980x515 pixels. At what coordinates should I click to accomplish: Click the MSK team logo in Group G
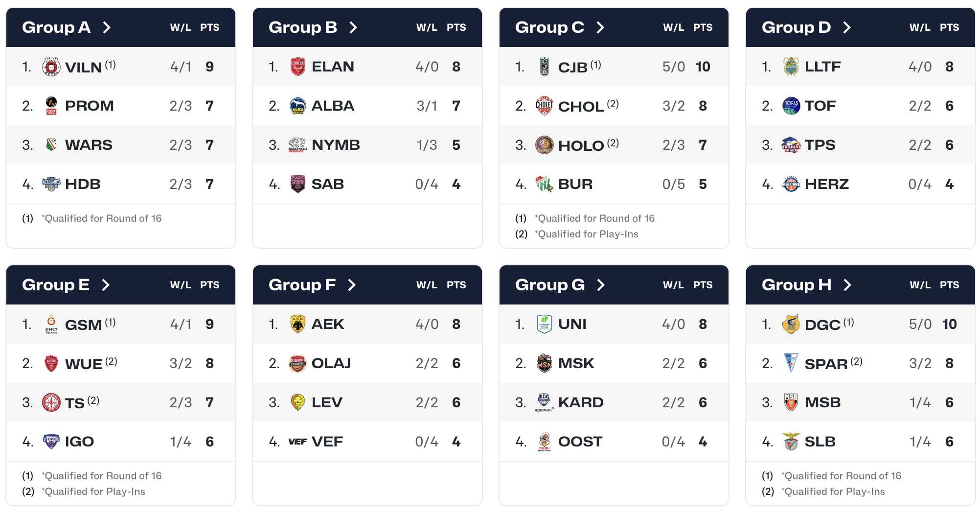coord(545,363)
